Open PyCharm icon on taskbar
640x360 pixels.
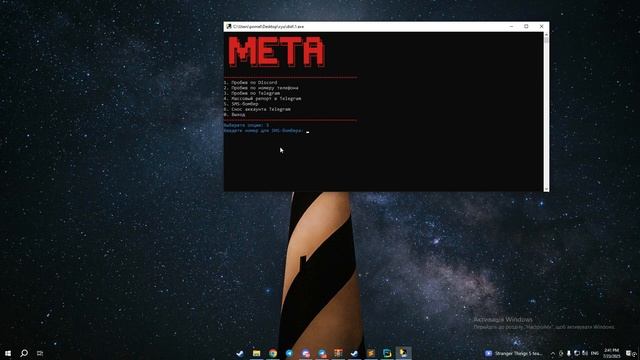click(x=387, y=353)
